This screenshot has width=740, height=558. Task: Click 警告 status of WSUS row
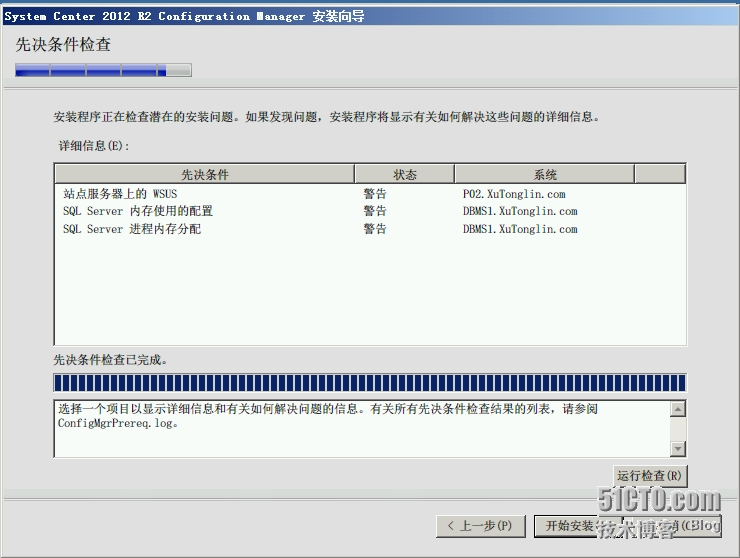375,194
